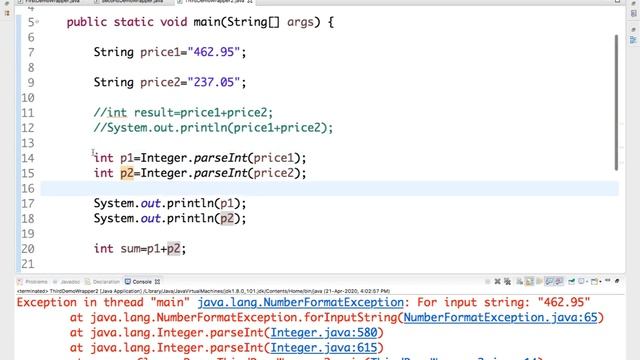Click line number 20 in the gutter
Viewport: 640px width, 360px height.
27,249
